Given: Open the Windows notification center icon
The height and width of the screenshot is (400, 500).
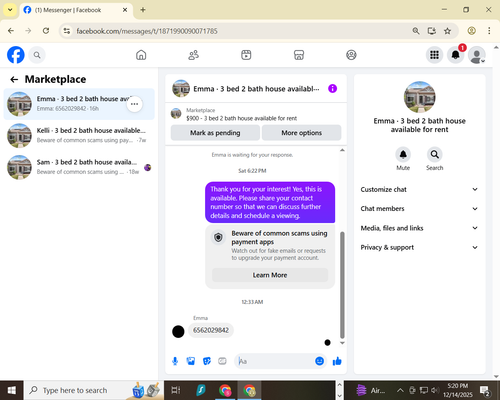Looking at the screenshot, I should (485, 390).
